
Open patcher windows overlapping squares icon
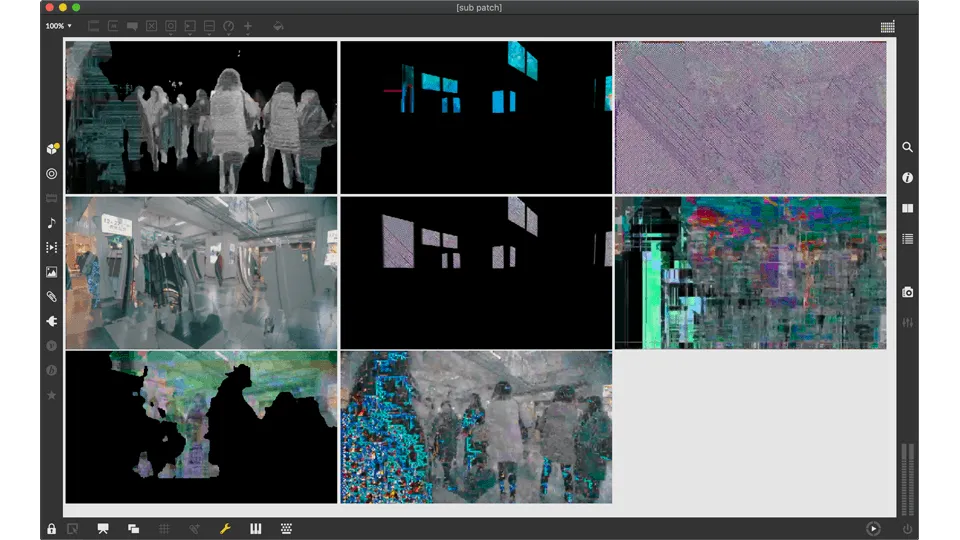pyautogui.click(x=133, y=529)
